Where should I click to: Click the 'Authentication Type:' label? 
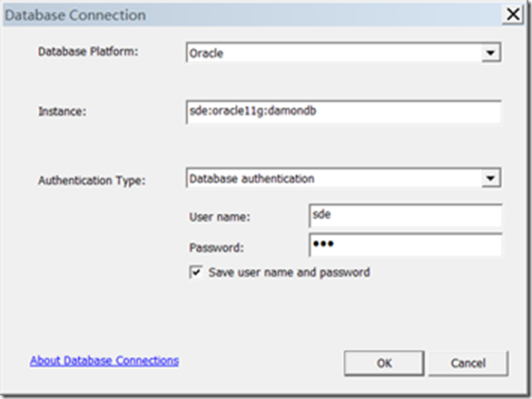(x=92, y=180)
